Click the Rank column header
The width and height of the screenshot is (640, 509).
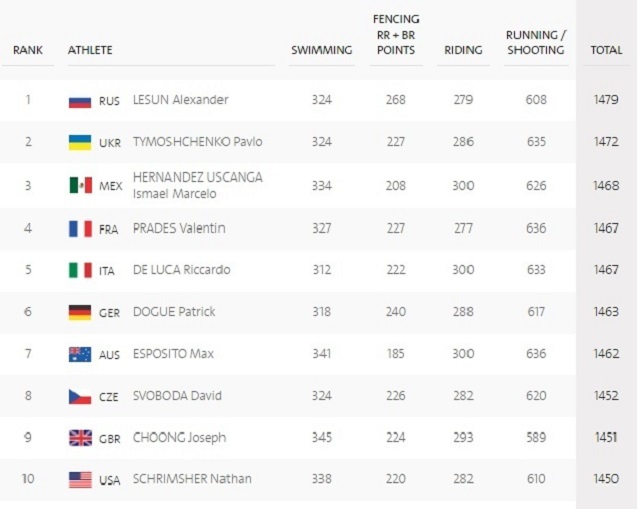28,50
